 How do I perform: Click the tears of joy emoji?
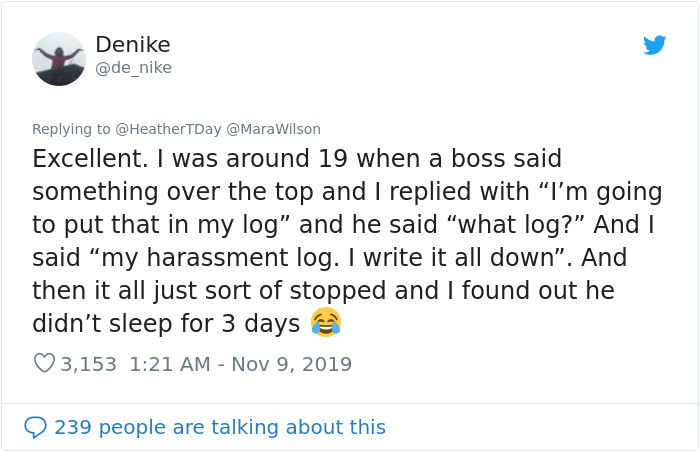coord(326,321)
